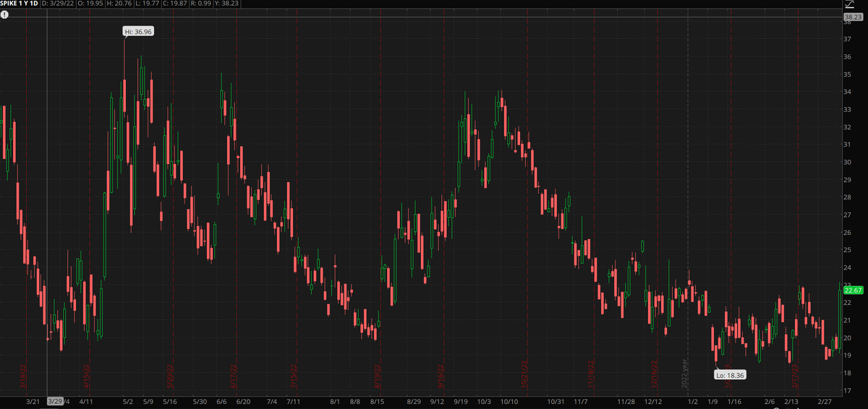
Task: Click the 2/13 date axis label
Action: [791, 401]
